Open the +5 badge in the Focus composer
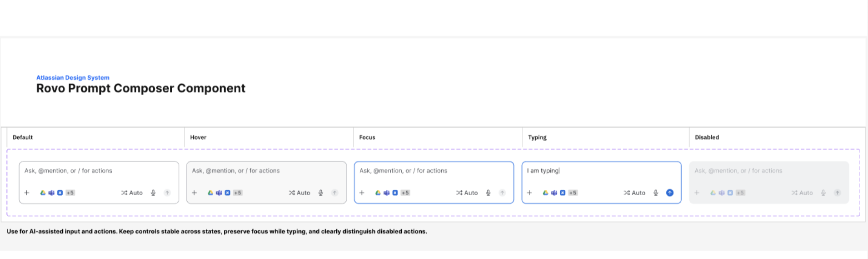Viewport: 868px width, 259px height. click(x=405, y=193)
